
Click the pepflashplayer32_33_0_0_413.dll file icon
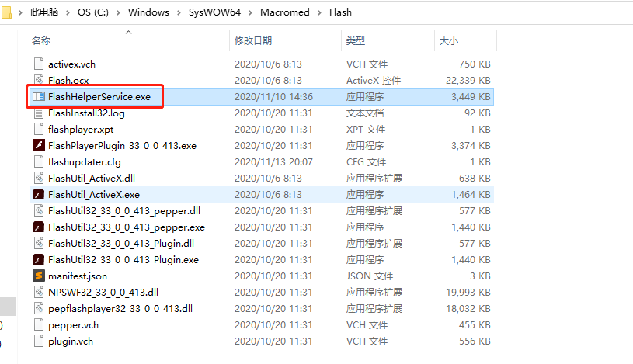coord(39,308)
